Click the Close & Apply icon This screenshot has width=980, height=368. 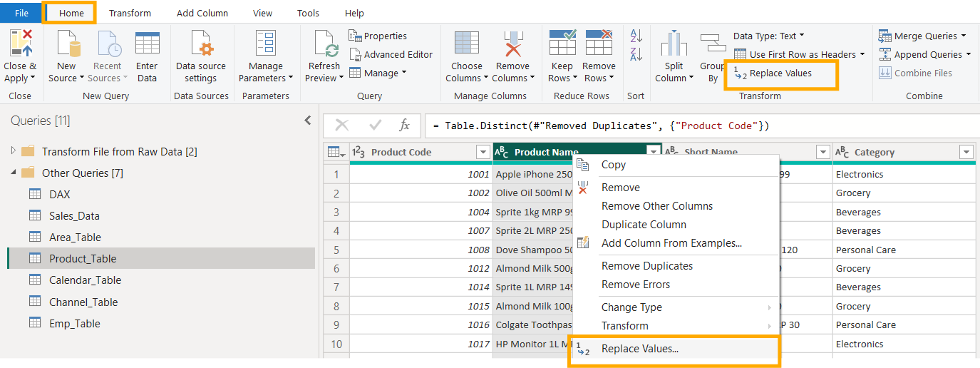click(x=20, y=43)
